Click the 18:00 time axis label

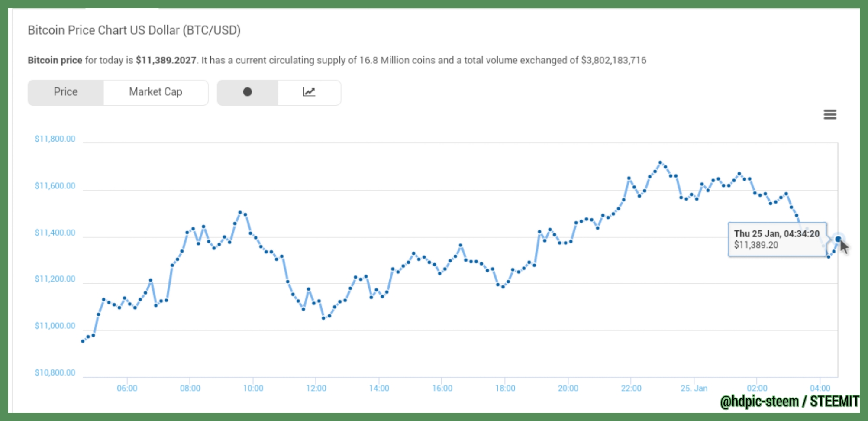[x=505, y=388]
